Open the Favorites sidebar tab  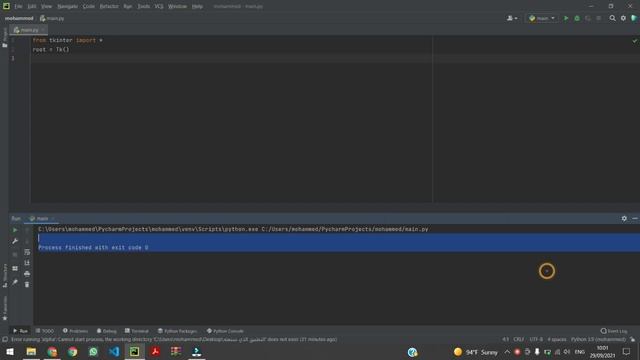[x=4, y=307]
